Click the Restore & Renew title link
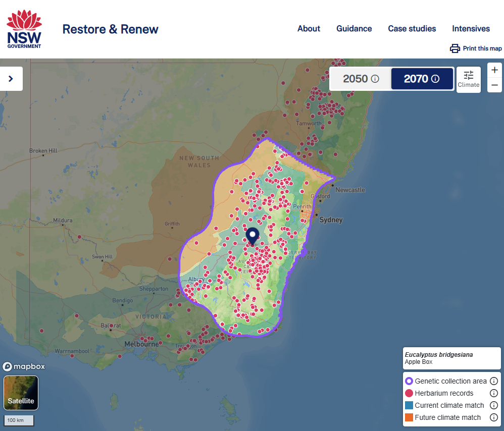This screenshot has height=431, width=504. tap(110, 29)
